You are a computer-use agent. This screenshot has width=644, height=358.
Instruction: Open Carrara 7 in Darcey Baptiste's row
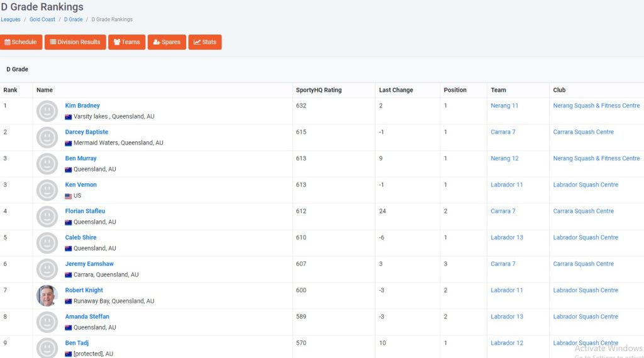coord(502,132)
